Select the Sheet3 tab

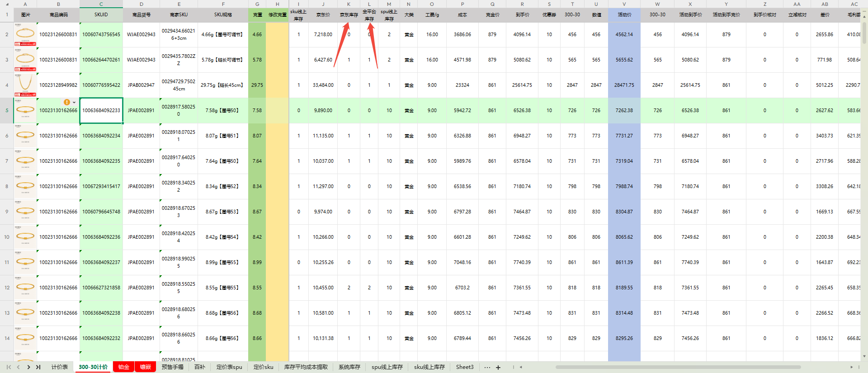[464, 367]
